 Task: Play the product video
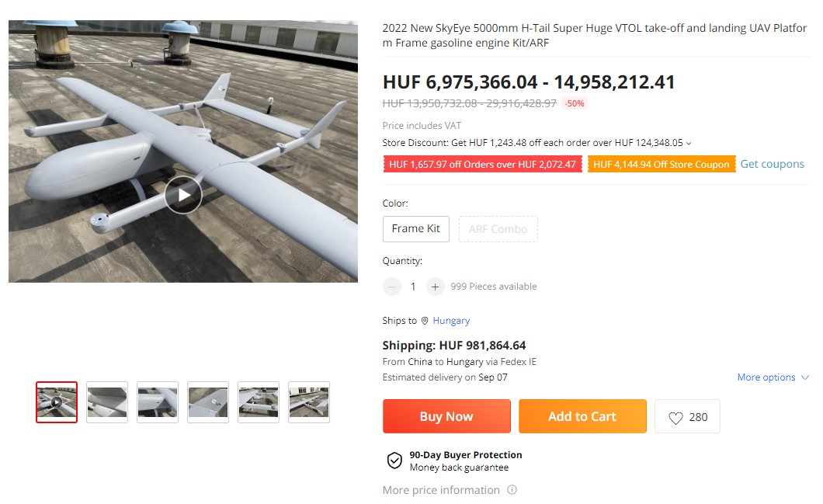point(183,195)
